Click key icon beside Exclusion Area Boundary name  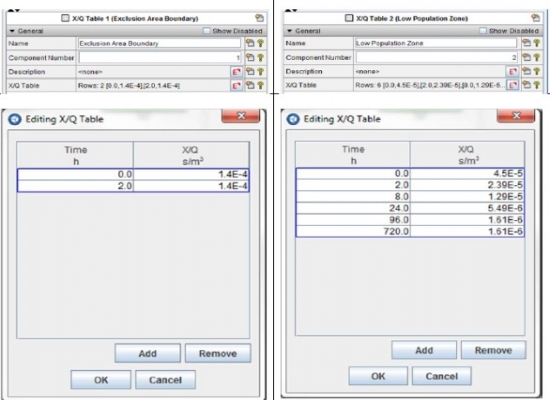click(x=260, y=44)
